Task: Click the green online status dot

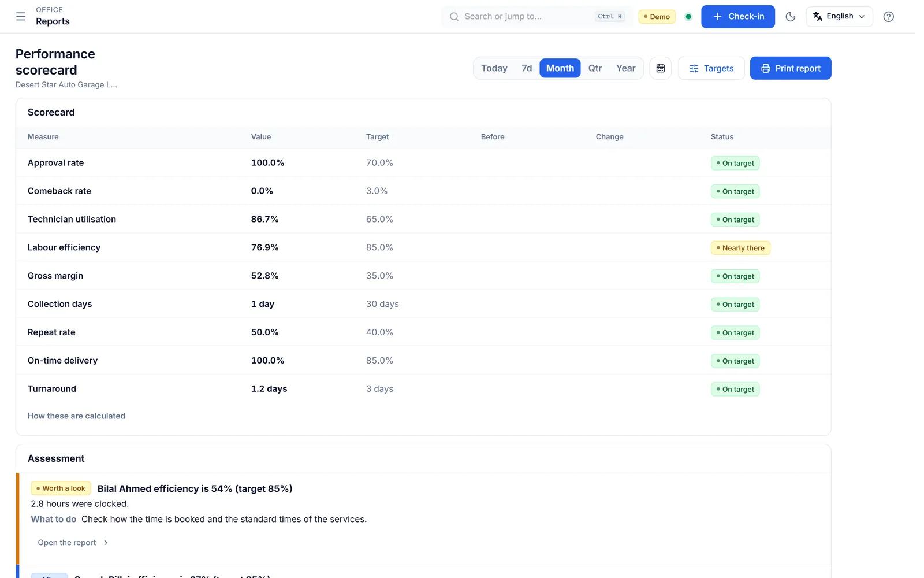Action: point(688,17)
